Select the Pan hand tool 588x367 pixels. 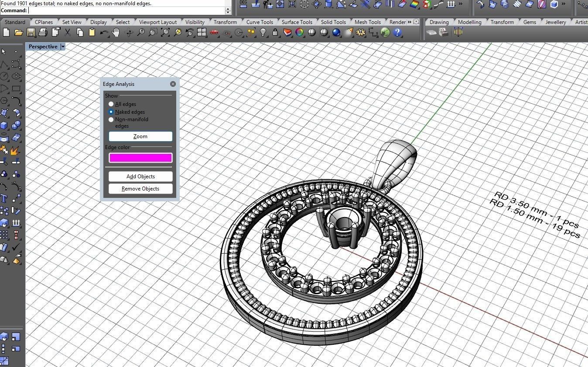[x=116, y=32]
